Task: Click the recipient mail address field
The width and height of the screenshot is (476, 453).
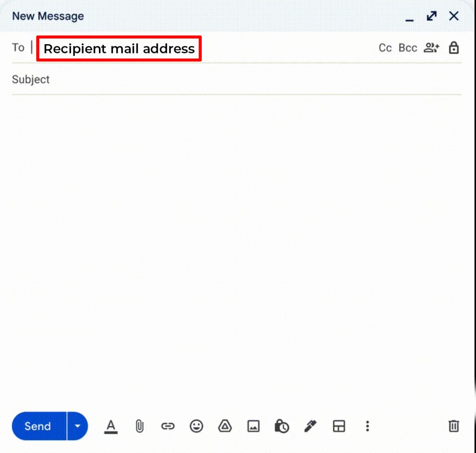Action: 119,48
